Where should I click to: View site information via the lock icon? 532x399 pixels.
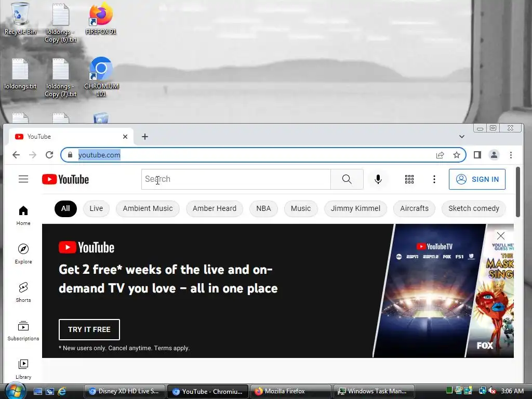tap(70, 155)
